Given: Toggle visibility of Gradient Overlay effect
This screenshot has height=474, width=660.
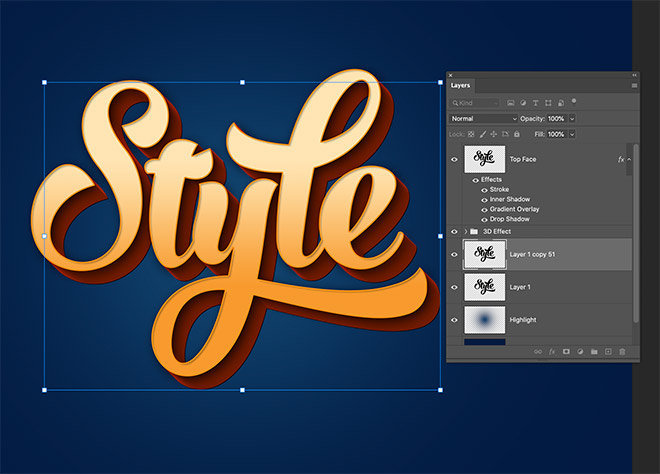Looking at the screenshot, I should click(475, 209).
